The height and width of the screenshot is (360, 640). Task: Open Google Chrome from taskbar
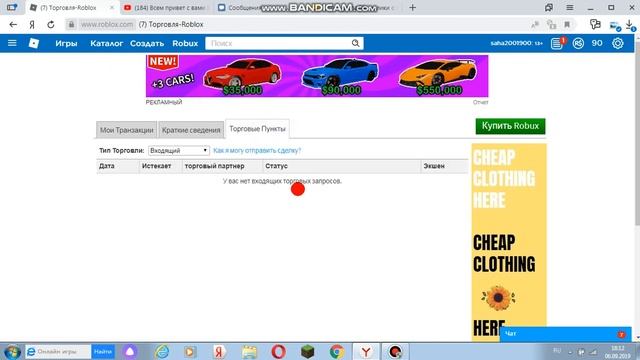pyautogui.click(x=337, y=351)
